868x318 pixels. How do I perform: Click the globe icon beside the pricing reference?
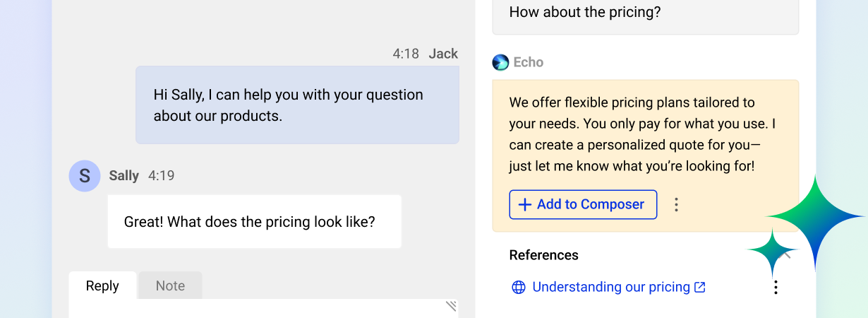tap(519, 287)
